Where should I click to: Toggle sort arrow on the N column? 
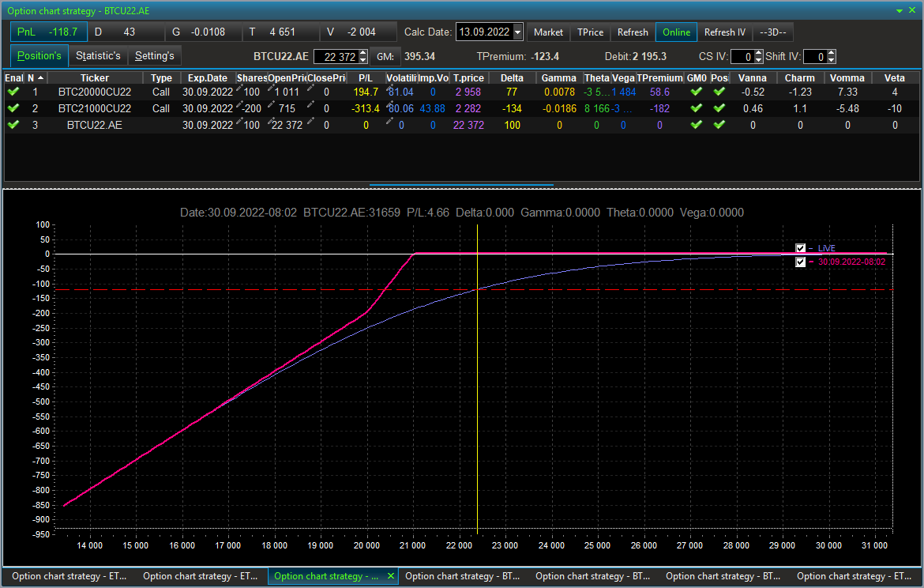40,78
